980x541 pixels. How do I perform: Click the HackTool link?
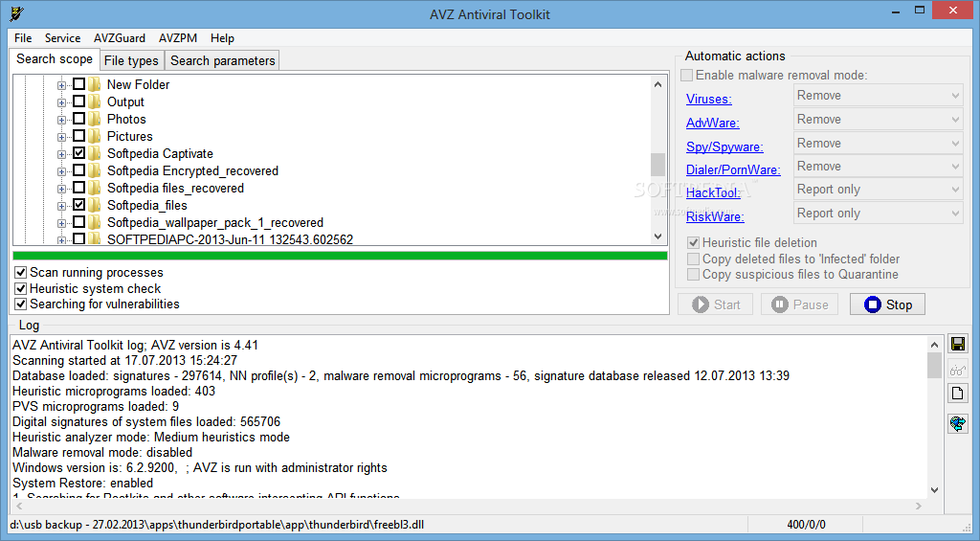[713, 193]
